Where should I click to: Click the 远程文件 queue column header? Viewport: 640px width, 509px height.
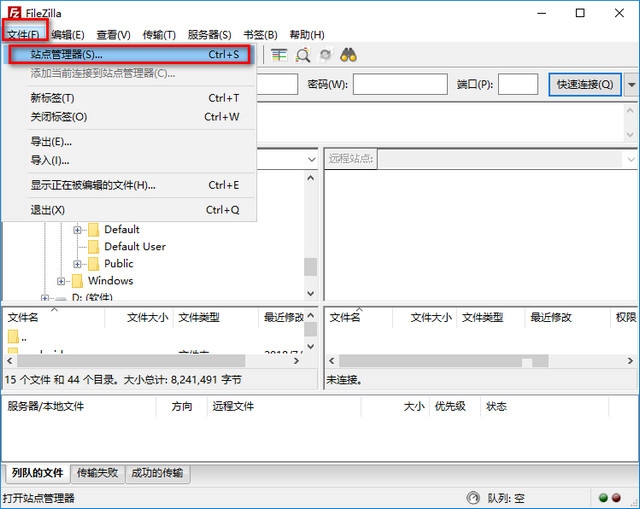(x=284, y=407)
